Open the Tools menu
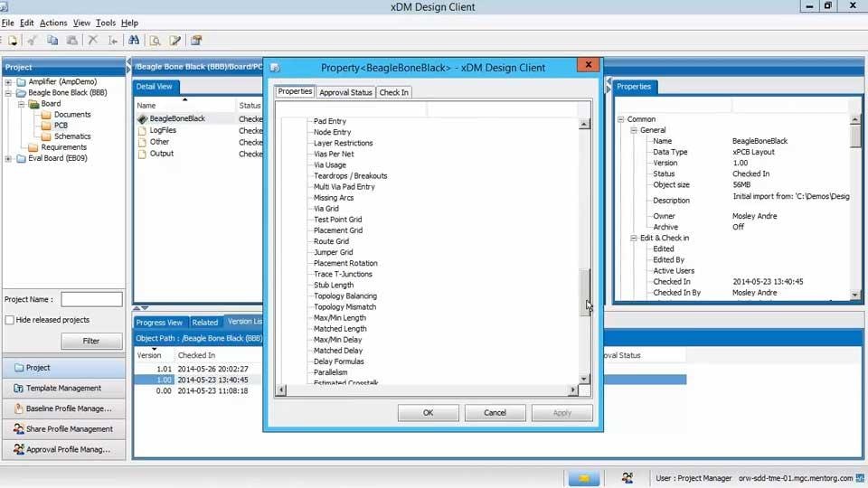This screenshot has height=488, width=868. tap(105, 23)
